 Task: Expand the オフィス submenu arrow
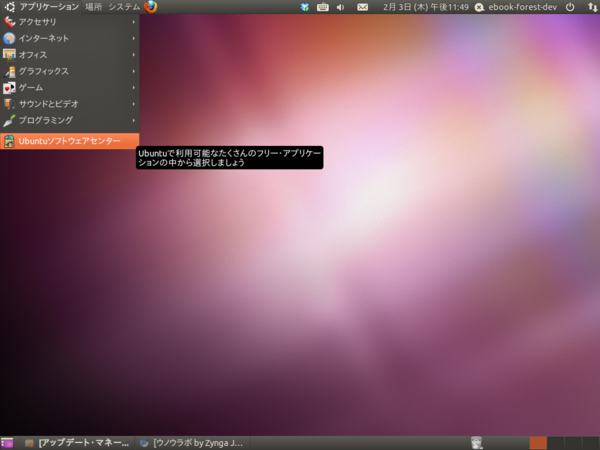pyautogui.click(x=134, y=55)
